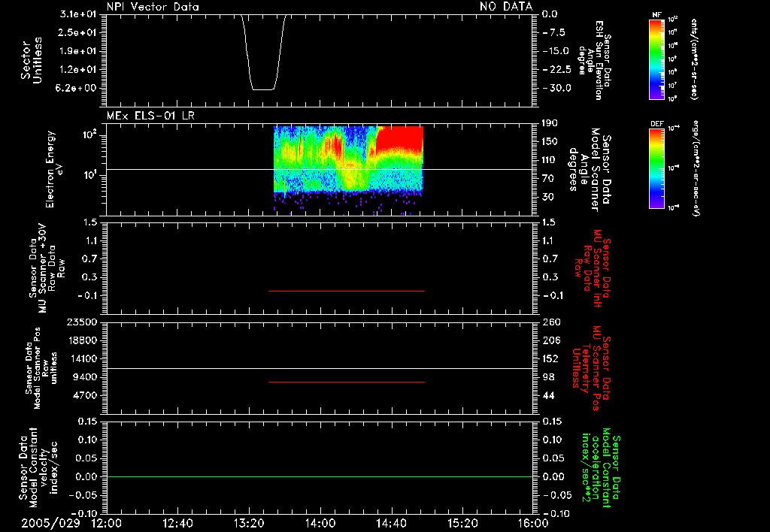
Task: Click the 152 telemetry tick value
Action: point(550,358)
